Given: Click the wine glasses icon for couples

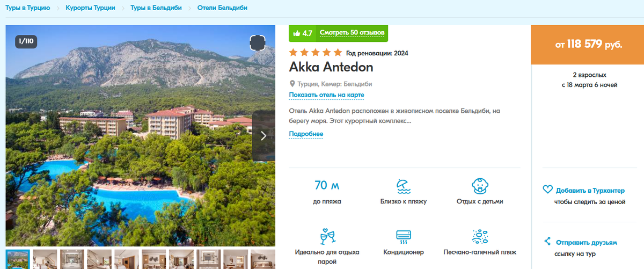Looking at the screenshot, I should 327,236.
